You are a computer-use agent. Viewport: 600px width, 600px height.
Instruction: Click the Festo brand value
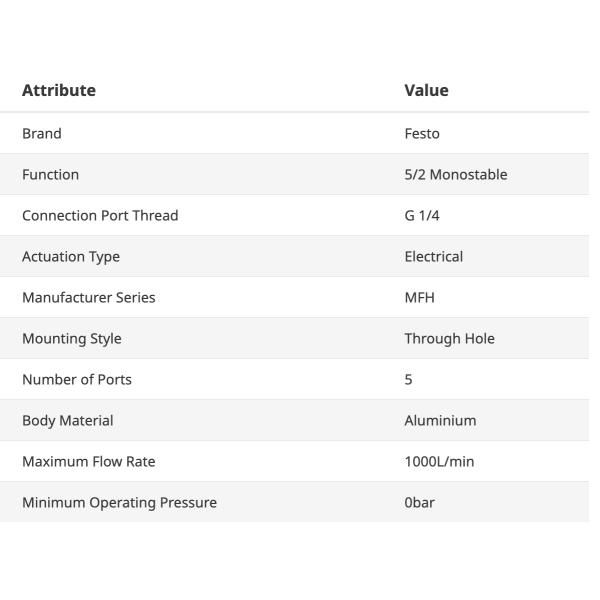pos(422,133)
